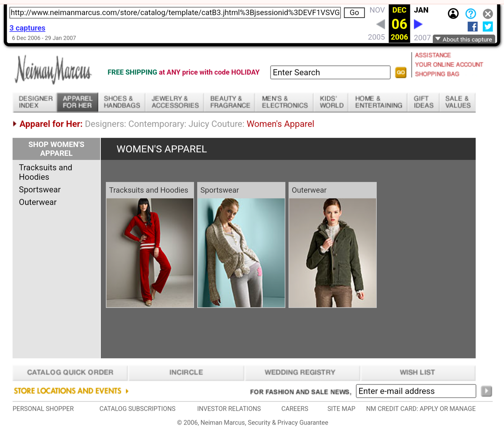Click the Assistance link
The width and height of the screenshot is (504, 438).
click(433, 55)
